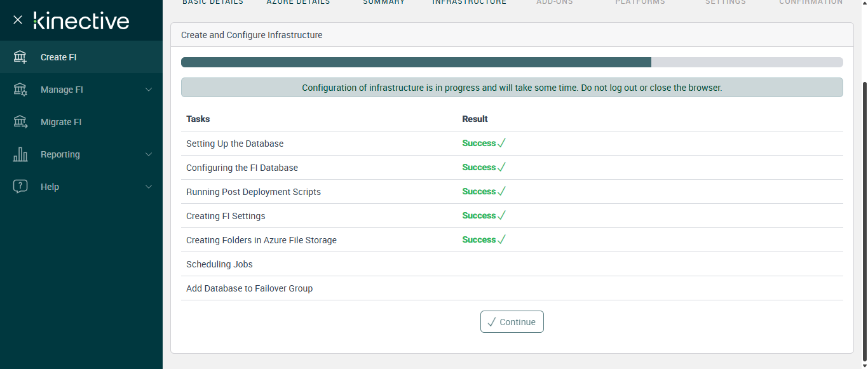Click the Setting Up the Database success checkmark
This screenshot has width=868, height=369.
501,144
